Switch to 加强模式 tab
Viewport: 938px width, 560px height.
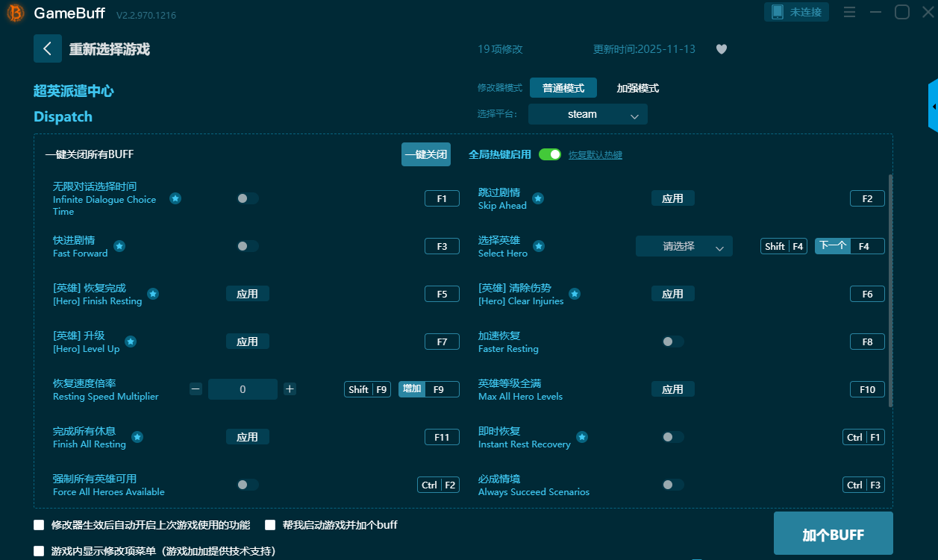(x=637, y=88)
